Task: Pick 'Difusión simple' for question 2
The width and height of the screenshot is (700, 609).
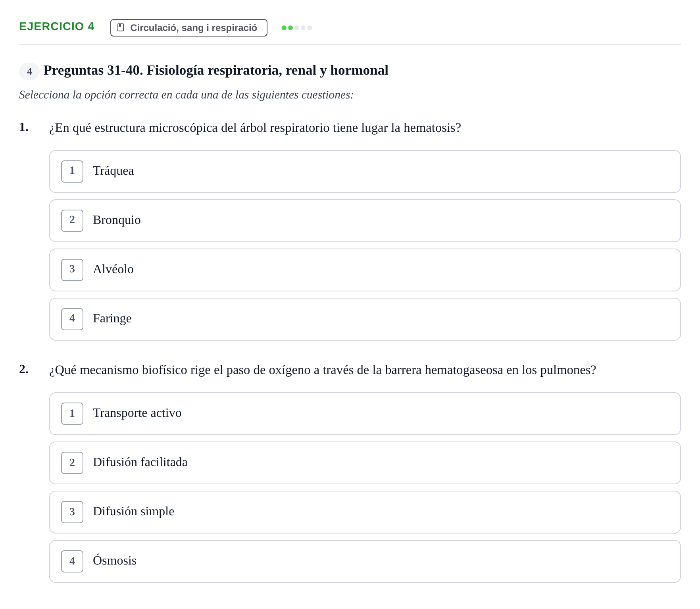Action: coord(365,512)
